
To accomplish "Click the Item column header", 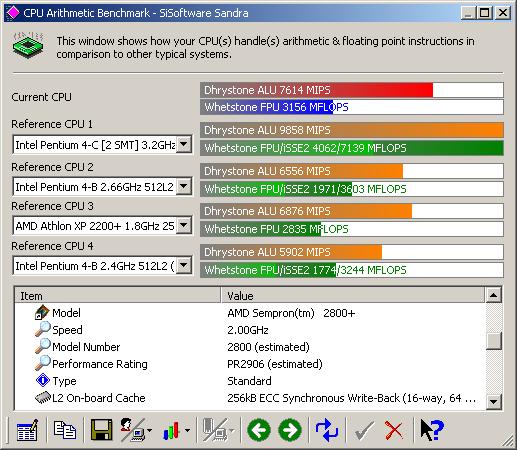I will tap(117, 296).
